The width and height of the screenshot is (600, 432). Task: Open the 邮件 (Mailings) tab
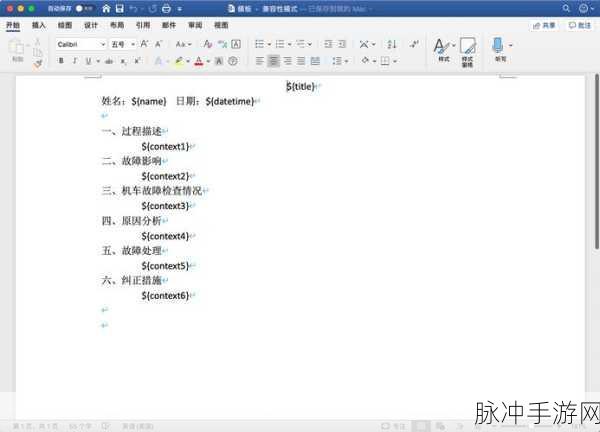(169, 25)
